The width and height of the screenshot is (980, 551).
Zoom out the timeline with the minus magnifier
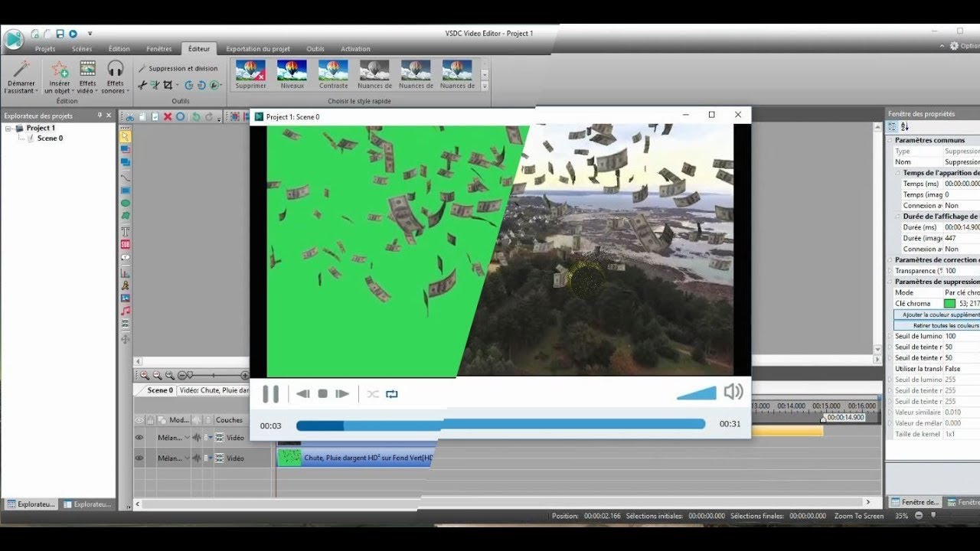pos(157,375)
